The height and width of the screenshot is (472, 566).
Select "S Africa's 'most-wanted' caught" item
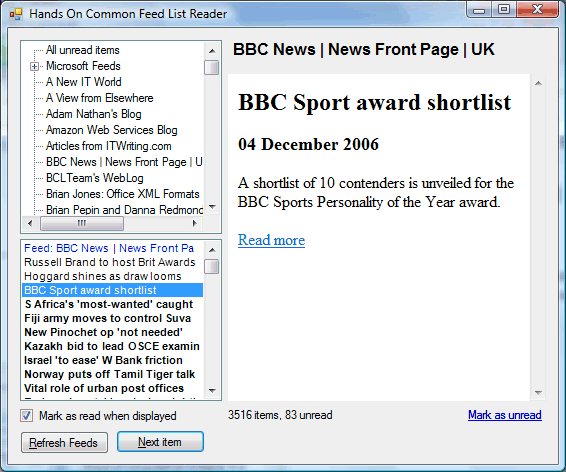[112, 304]
